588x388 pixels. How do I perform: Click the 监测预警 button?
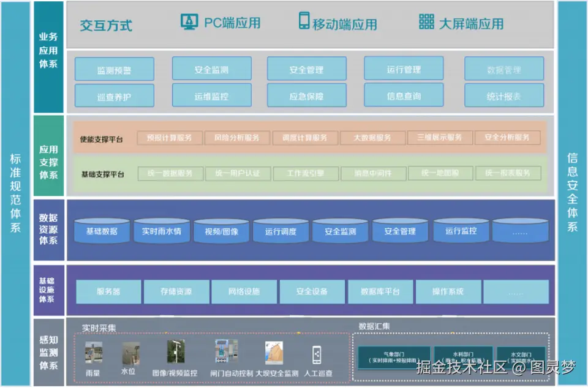114,69
